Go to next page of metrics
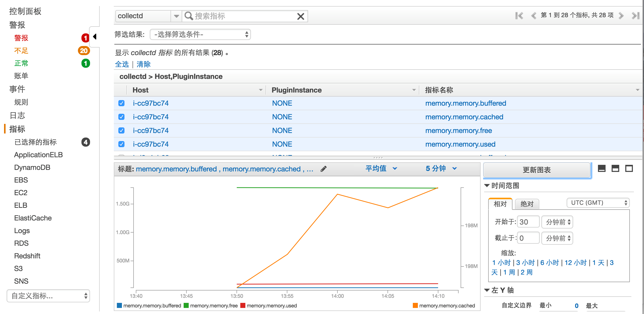644x314 pixels. (621, 16)
